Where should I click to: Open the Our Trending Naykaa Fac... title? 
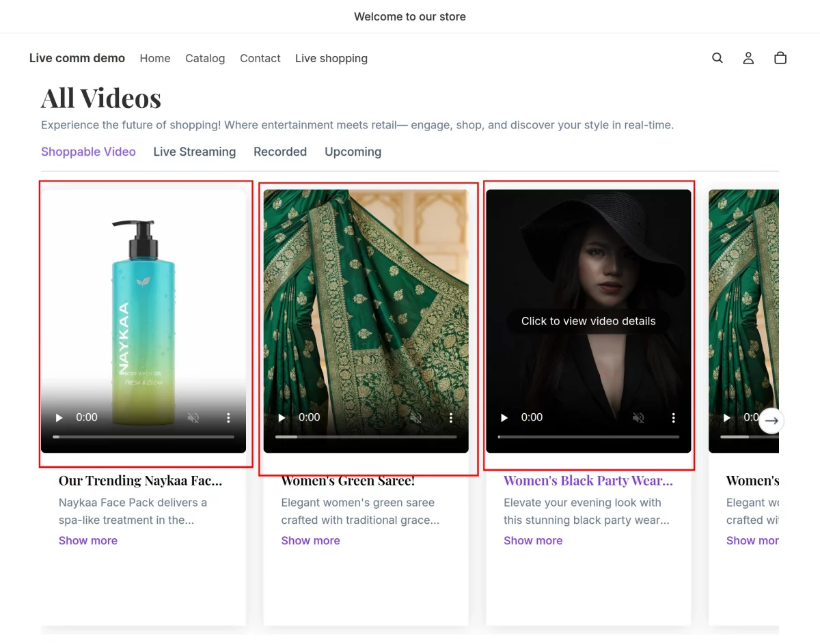[140, 481]
